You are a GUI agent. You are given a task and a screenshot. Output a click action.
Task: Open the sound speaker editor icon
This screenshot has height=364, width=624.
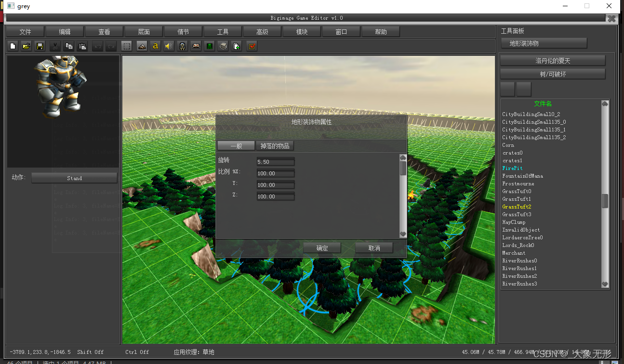click(169, 46)
